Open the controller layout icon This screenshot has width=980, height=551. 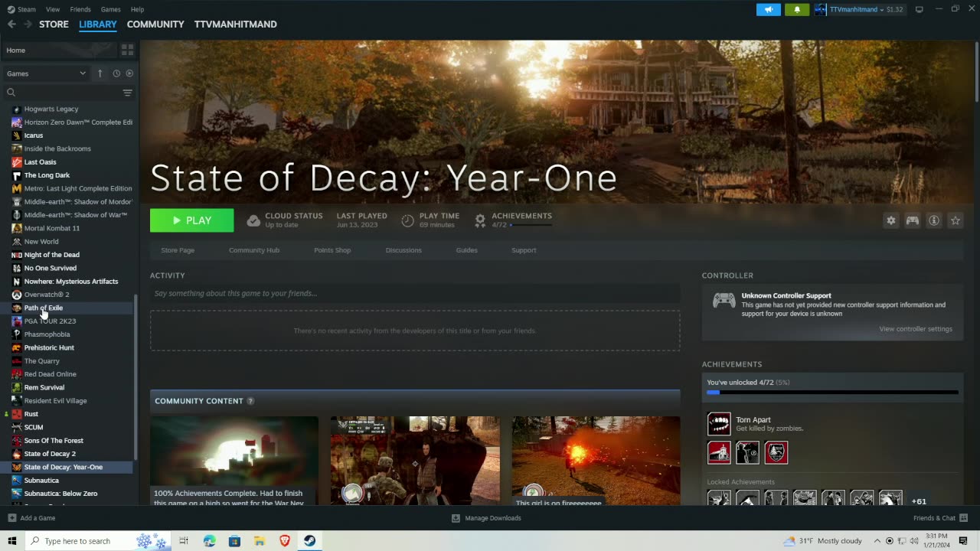click(913, 220)
